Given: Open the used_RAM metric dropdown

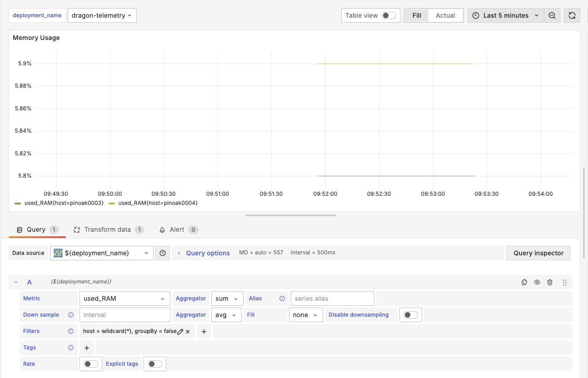Looking at the screenshot, I should (x=125, y=298).
